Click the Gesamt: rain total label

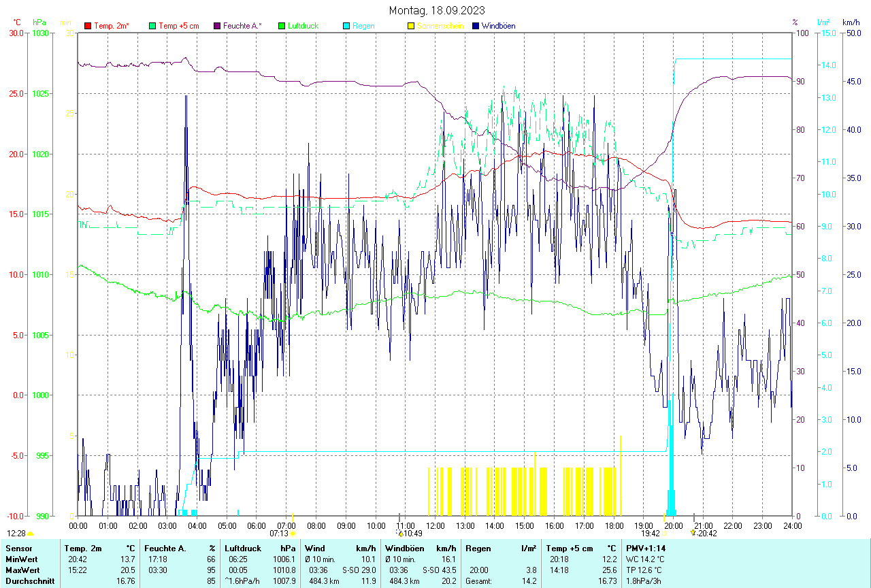480,581
